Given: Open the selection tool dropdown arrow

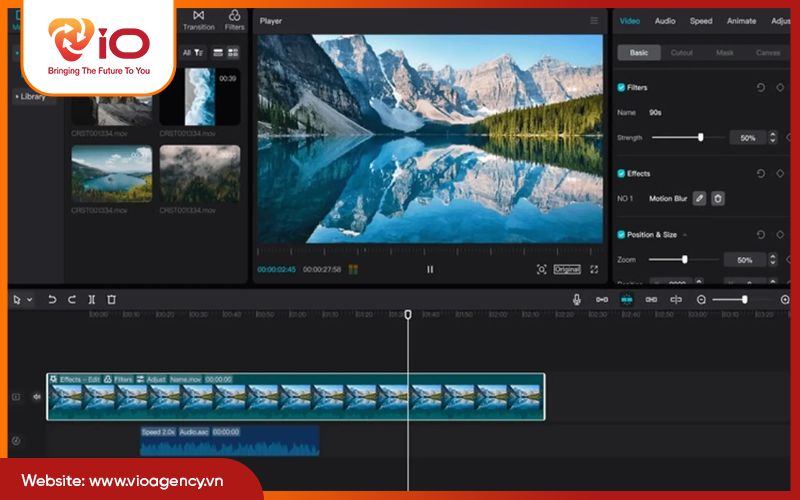Looking at the screenshot, I should point(30,299).
